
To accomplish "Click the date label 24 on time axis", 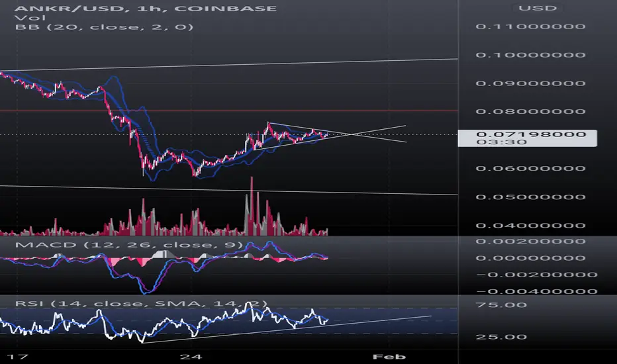I will click(191, 357).
